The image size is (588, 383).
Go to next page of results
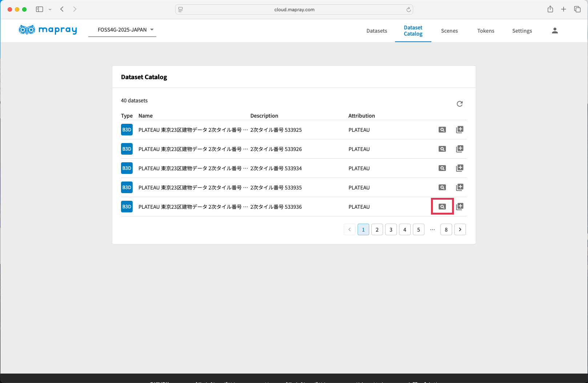(460, 229)
